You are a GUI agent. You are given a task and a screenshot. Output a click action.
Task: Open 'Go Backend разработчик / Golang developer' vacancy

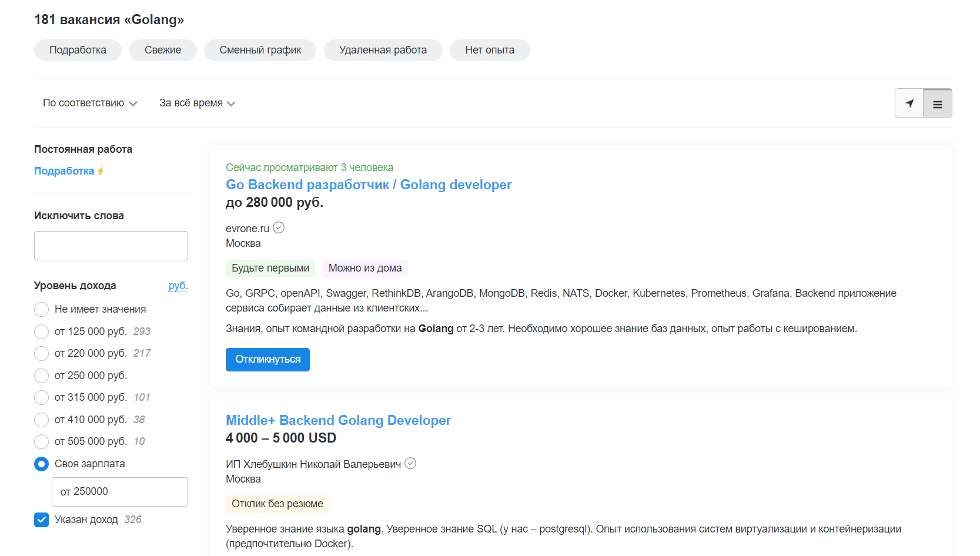point(368,185)
